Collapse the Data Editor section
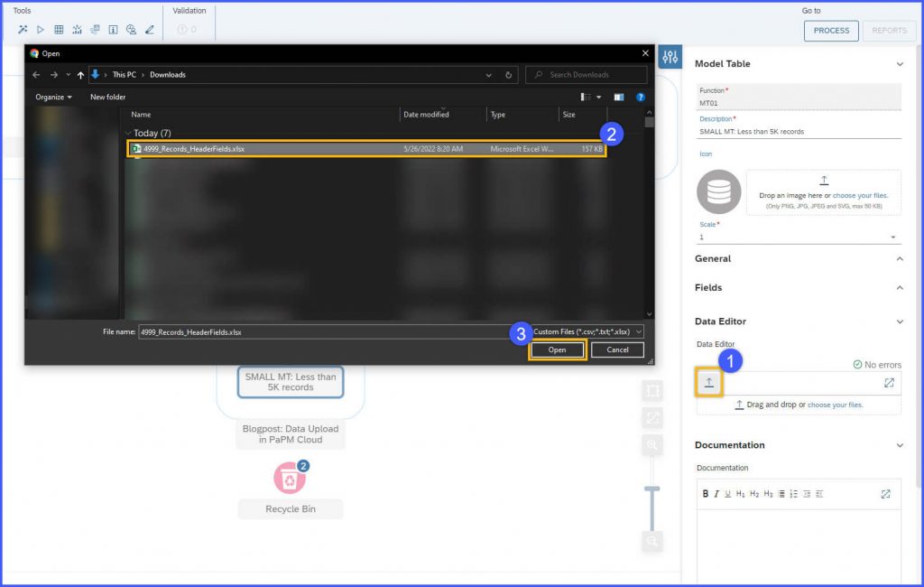Viewport: 924px width, 587px height. coord(900,321)
